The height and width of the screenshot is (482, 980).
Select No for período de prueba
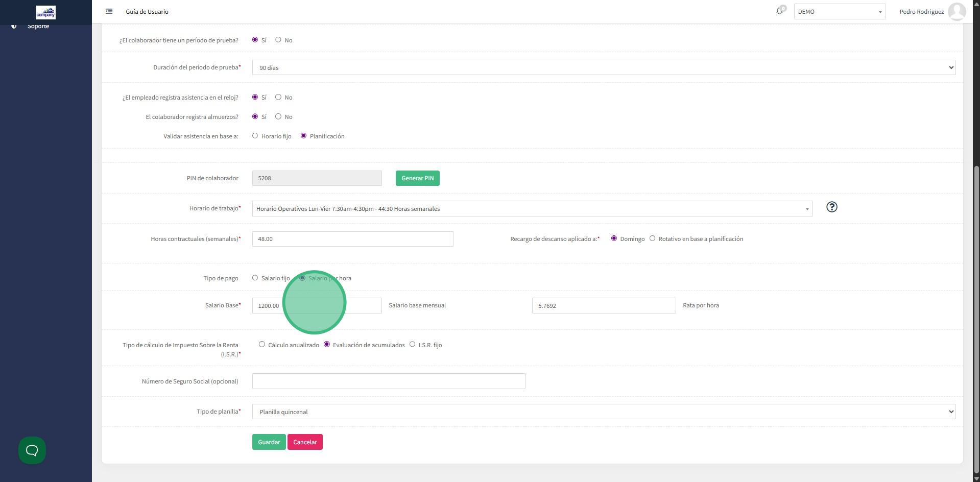[278, 40]
